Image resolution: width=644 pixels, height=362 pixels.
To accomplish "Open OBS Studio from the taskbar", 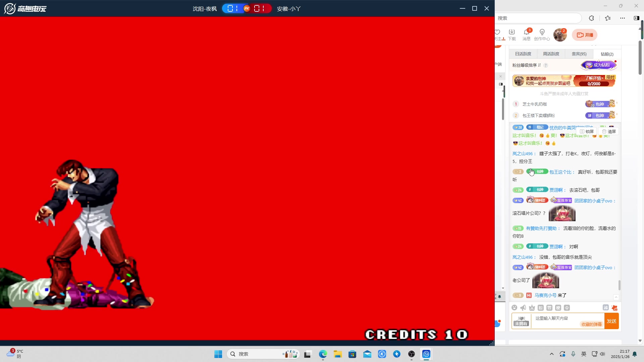I will [x=412, y=354].
